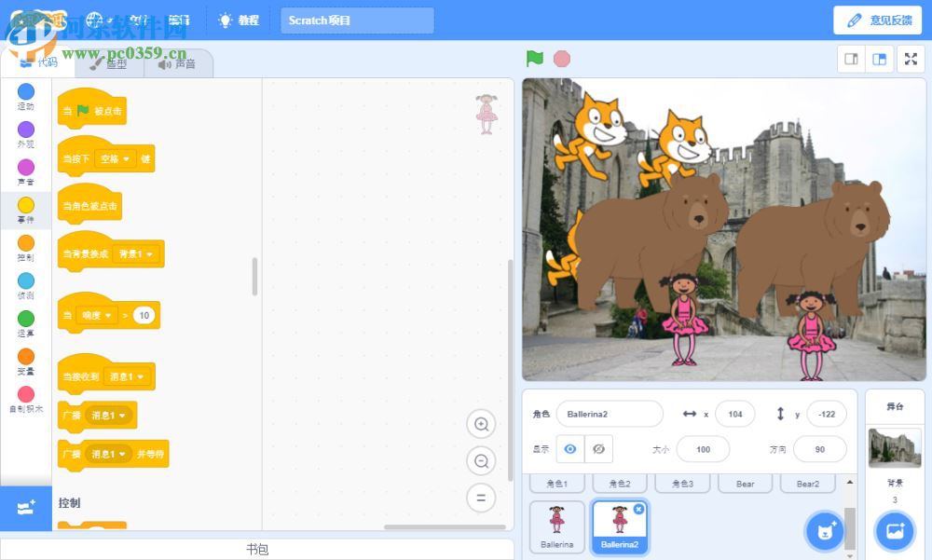Enter fullscreen stage mode
This screenshot has height=560, width=932.
click(911, 58)
